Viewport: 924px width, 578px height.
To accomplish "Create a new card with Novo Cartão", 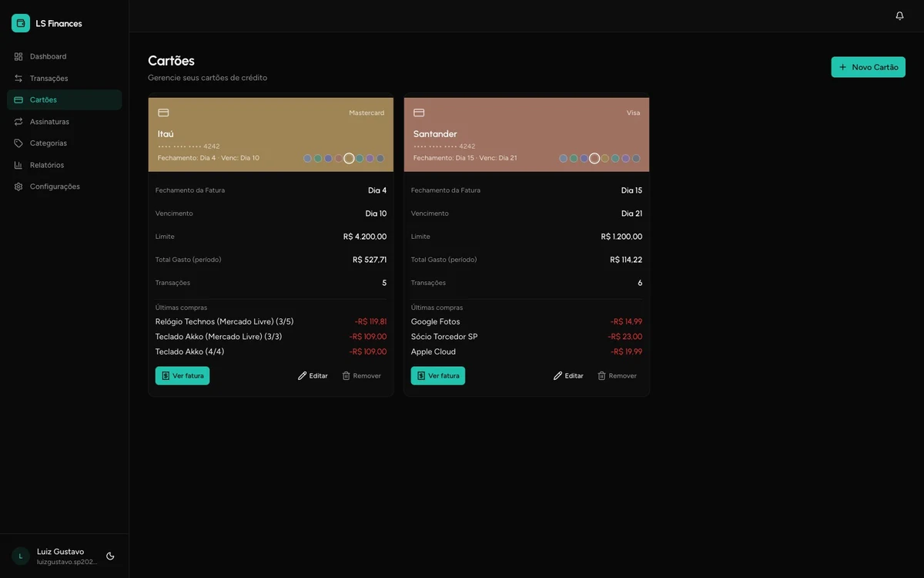I will pyautogui.click(x=868, y=67).
